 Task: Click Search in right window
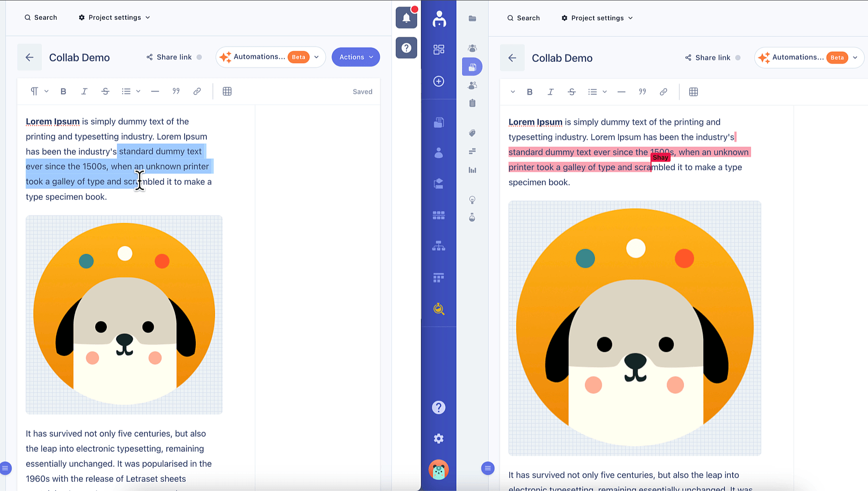coord(524,18)
